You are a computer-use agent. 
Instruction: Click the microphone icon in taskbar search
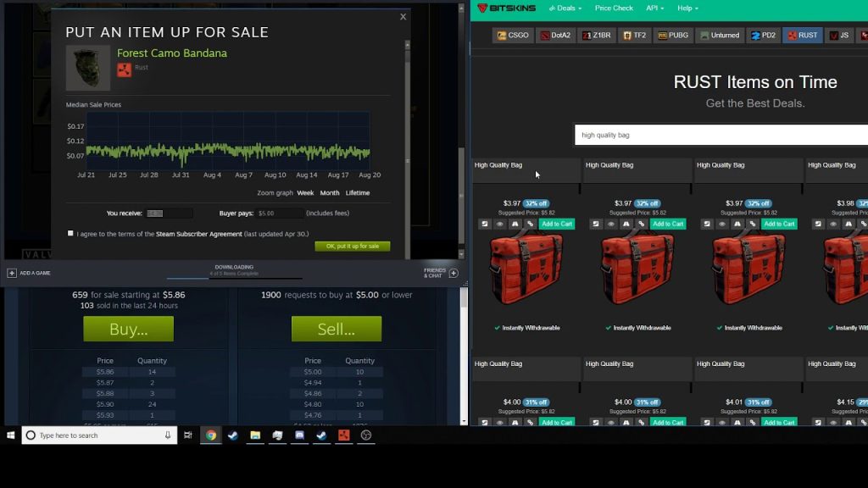(168, 435)
